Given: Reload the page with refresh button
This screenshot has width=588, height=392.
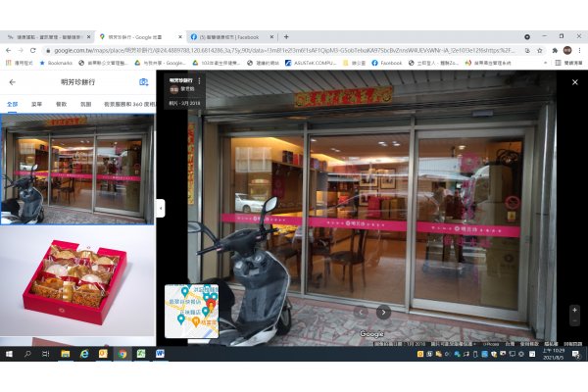Looking at the screenshot, I should click(33, 50).
